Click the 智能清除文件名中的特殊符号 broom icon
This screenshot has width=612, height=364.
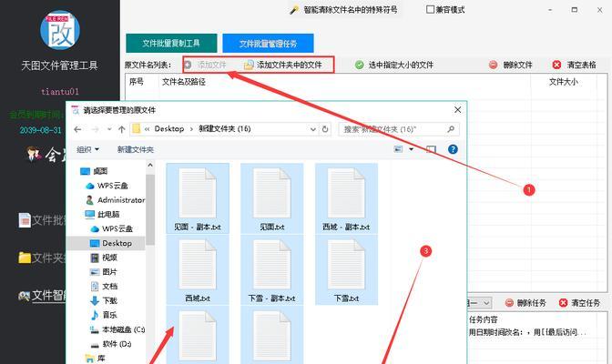coord(294,10)
